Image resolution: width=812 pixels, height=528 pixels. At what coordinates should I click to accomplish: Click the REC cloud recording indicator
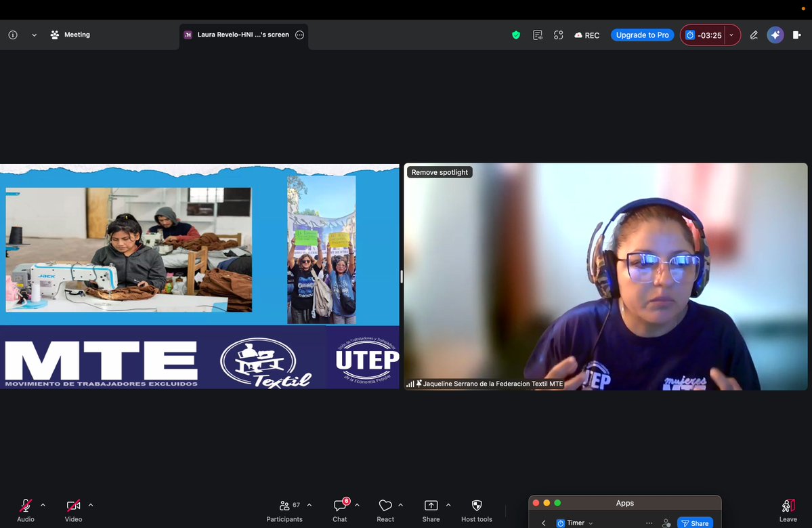[x=586, y=35]
